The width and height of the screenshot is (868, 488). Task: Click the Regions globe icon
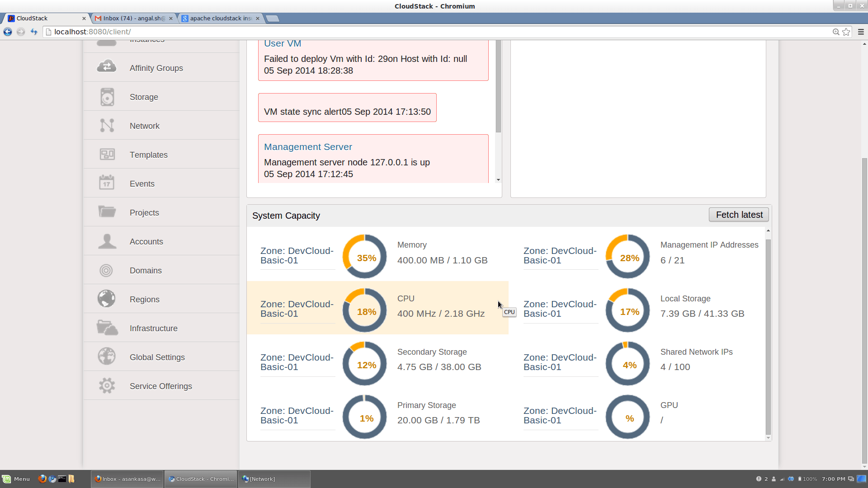[107, 299]
